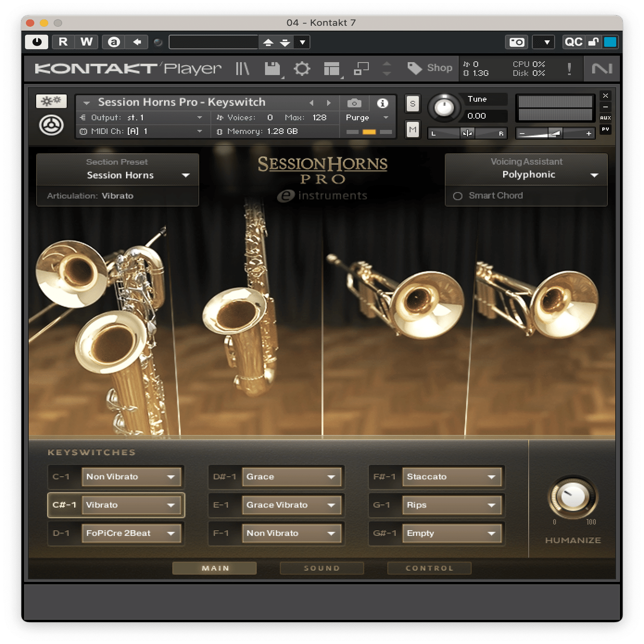Solo the instrument with S button
The width and height of the screenshot is (644, 644).
(413, 104)
